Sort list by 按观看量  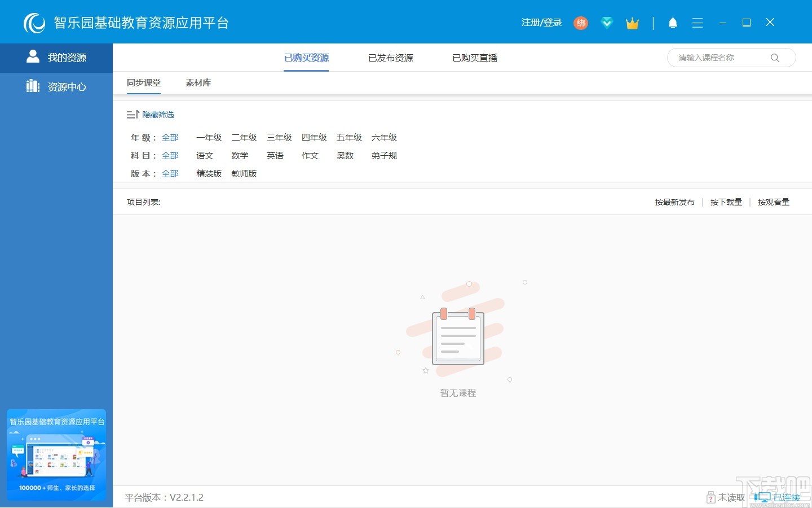pyautogui.click(x=773, y=202)
